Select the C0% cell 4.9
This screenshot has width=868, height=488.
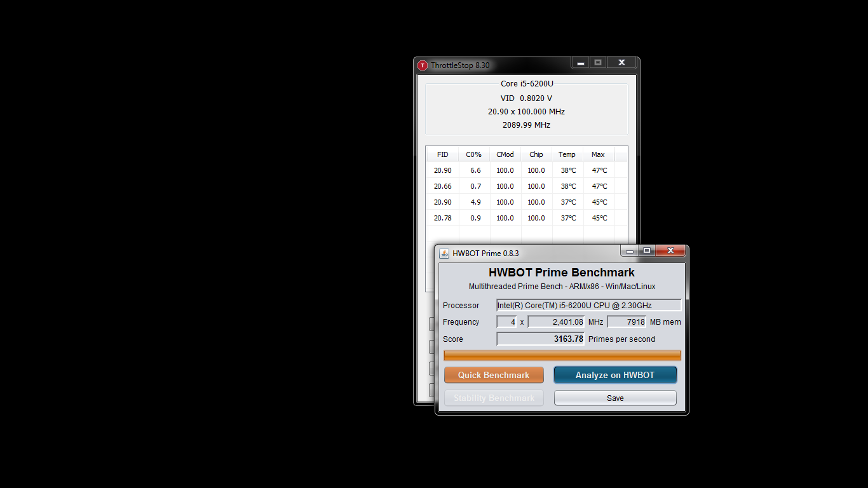[x=475, y=202]
